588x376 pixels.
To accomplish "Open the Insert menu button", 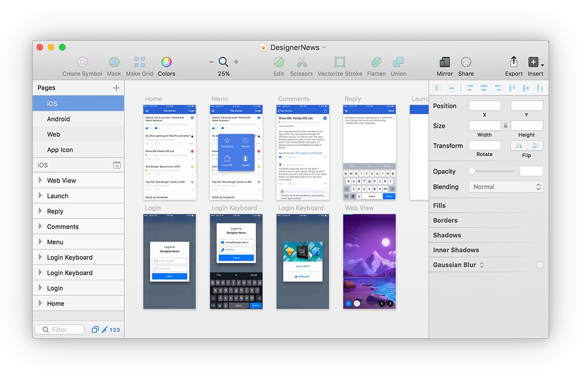I will (536, 62).
